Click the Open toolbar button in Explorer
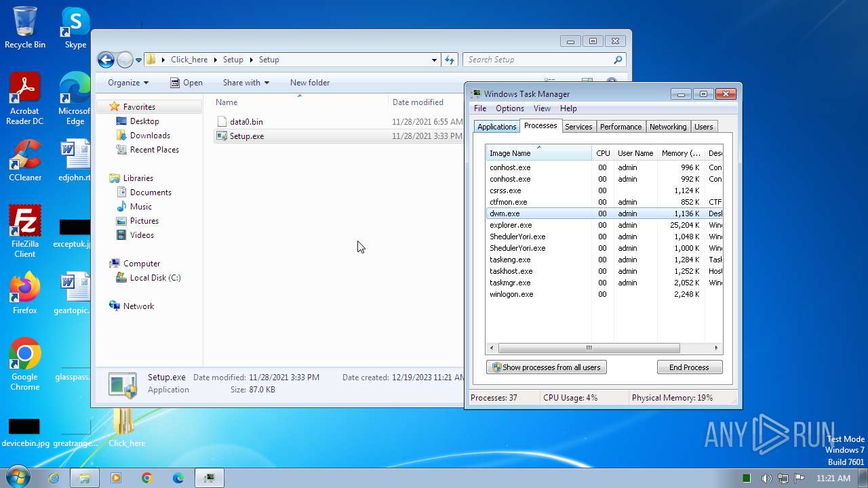Image resolution: width=868 pixels, height=488 pixels. tap(186, 83)
